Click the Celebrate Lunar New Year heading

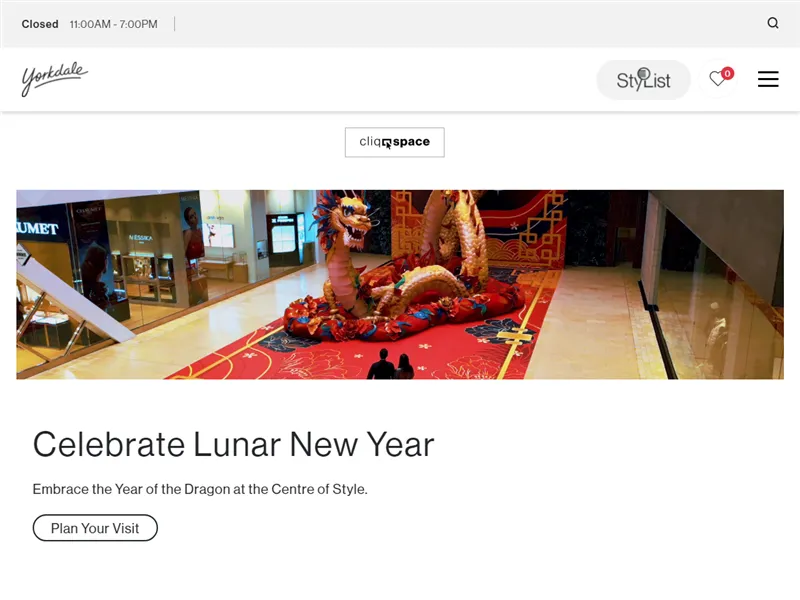pos(234,444)
